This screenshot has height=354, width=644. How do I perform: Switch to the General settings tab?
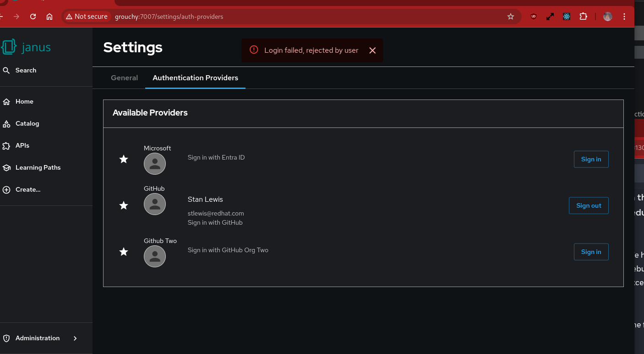[124, 78]
